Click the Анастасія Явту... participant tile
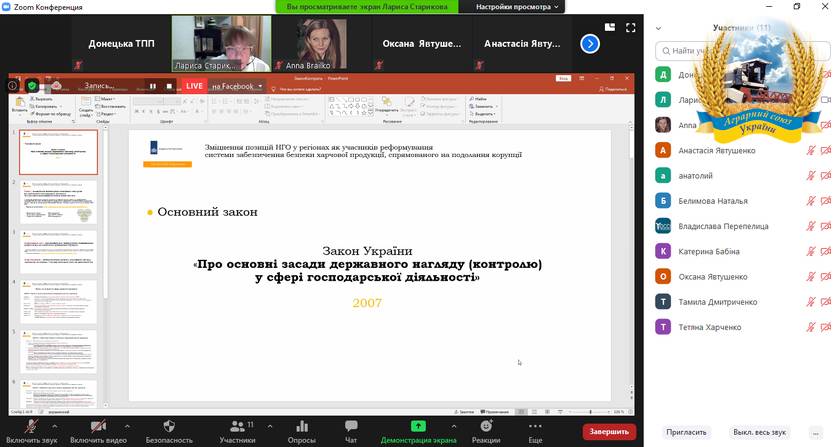The width and height of the screenshot is (840, 447). pyautogui.click(x=522, y=44)
